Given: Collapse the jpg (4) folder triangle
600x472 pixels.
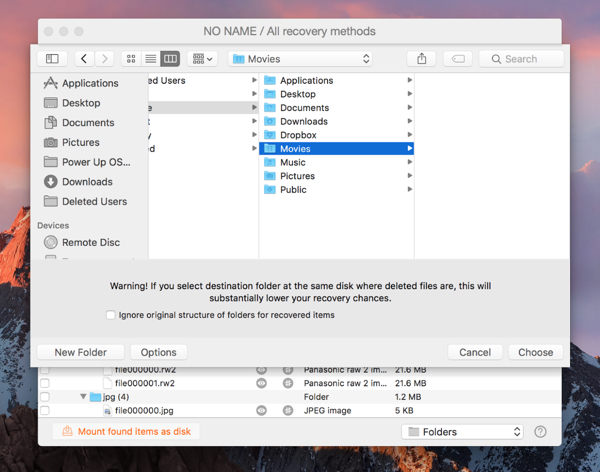Looking at the screenshot, I should 83,397.
